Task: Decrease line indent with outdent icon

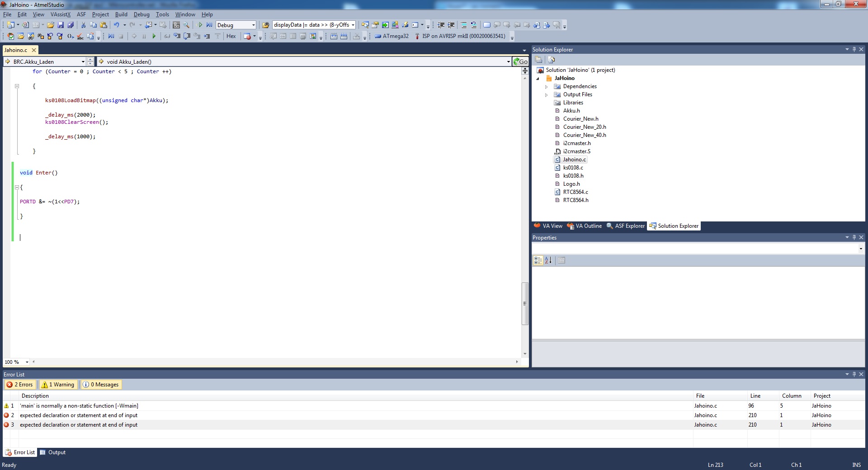Action: pos(441,25)
